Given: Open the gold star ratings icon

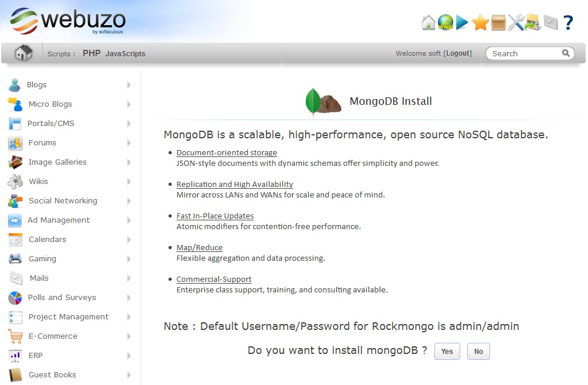Looking at the screenshot, I should (x=480, y=22).
